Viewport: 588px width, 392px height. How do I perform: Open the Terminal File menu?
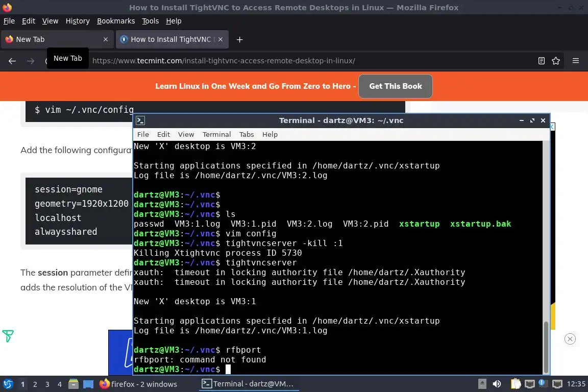click(143, 134)
